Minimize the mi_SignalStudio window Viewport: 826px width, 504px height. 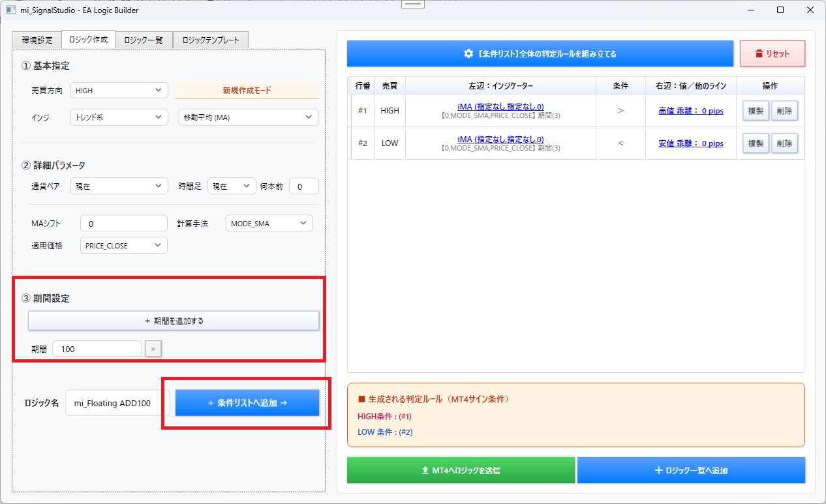pos(751,10)
